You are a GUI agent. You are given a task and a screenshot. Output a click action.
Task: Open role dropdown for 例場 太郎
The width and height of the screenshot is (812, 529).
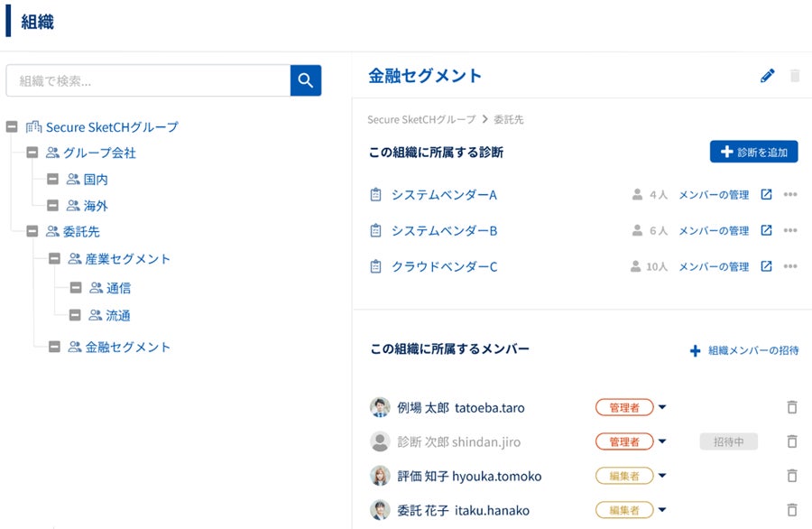tap(662, 407)
